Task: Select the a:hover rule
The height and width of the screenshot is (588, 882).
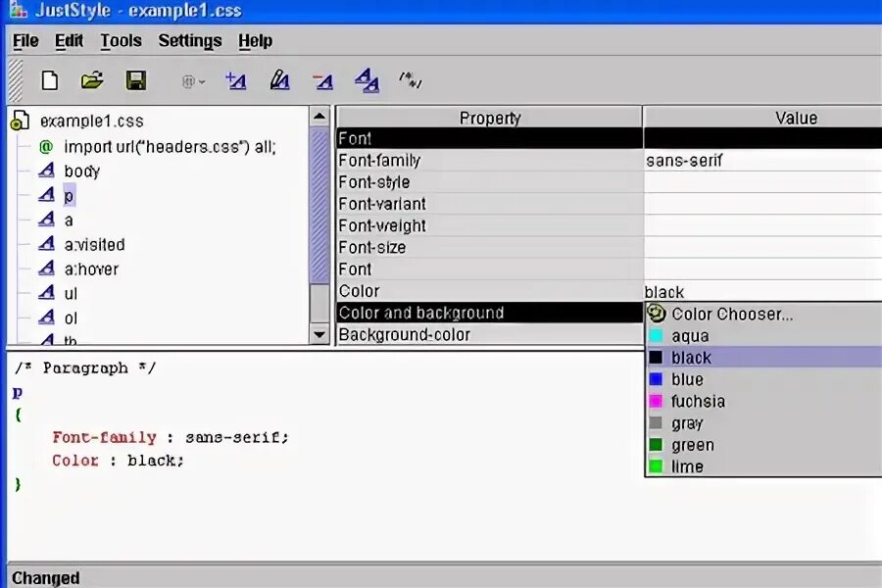Action: 91,269
